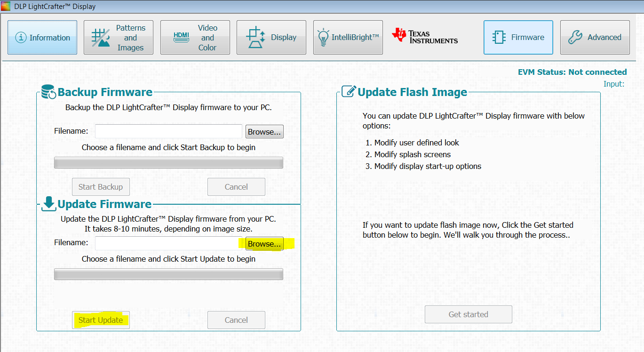Click the Texas Instruments logo
Viewport: 644px width, 352px height.
(x=425, y=36)
